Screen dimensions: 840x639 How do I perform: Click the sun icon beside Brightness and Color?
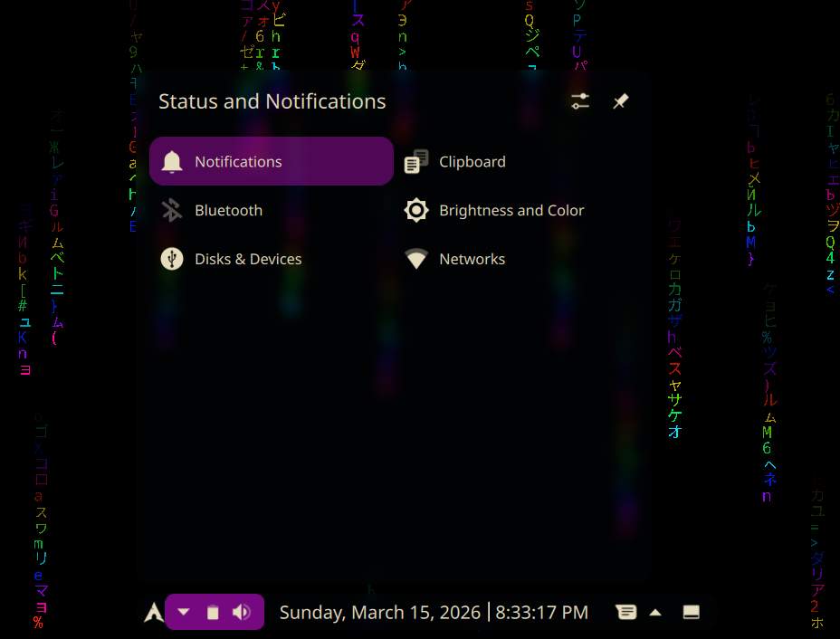coord(416,211)
